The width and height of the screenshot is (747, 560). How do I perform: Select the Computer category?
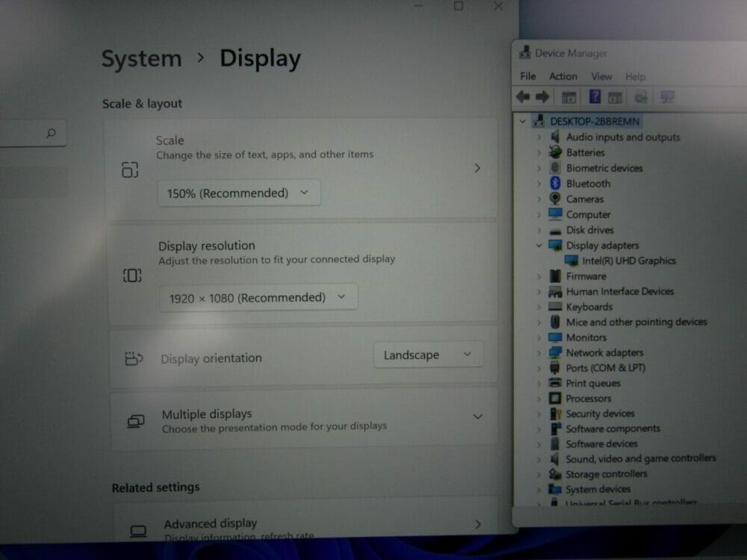[589, 214]
